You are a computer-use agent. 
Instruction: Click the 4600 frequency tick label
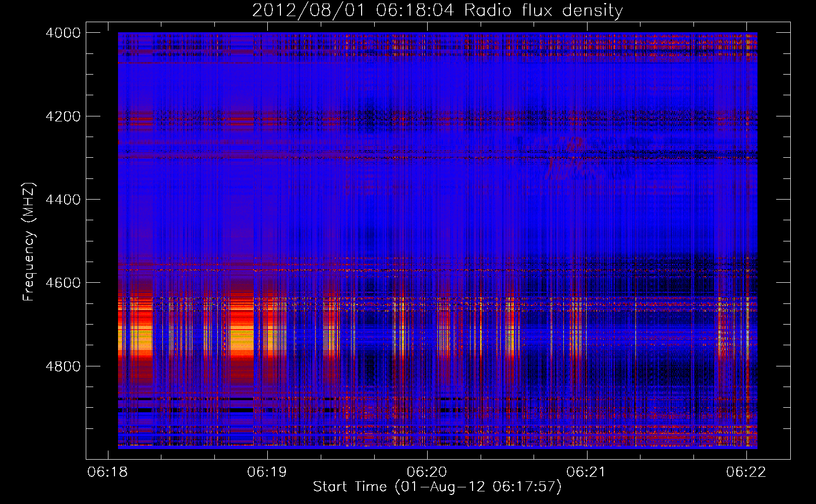pyautogui.click(x=63, y=283)
